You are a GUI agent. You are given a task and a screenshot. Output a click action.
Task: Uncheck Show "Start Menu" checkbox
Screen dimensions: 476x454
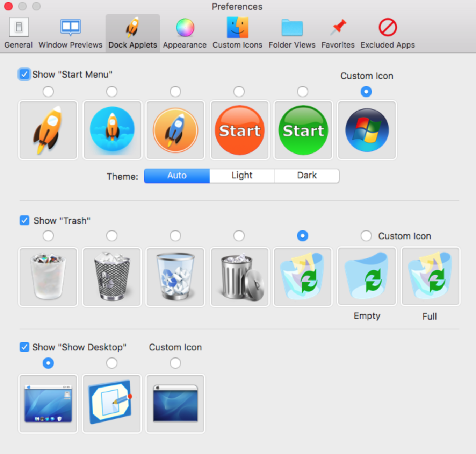coord(24,74)
